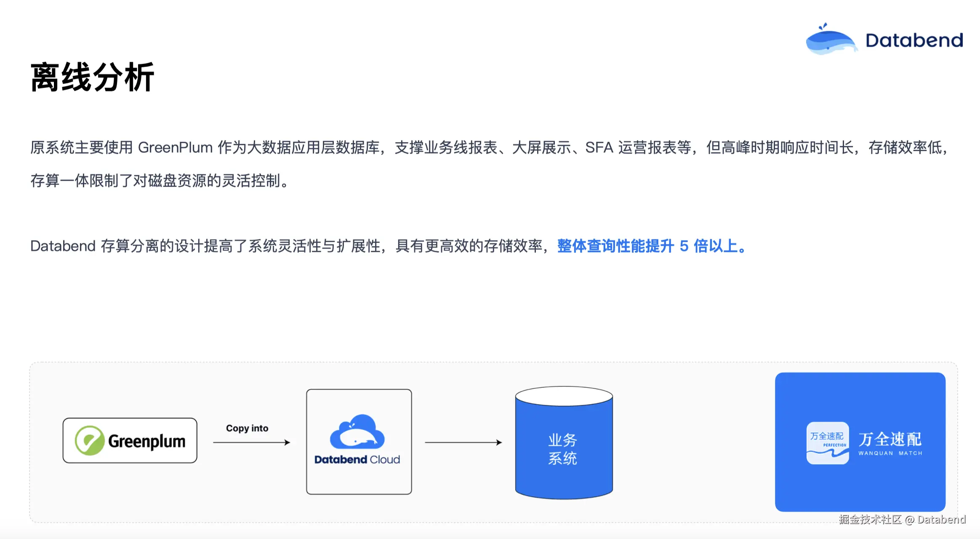Click the 万全速配 app logo icon
The height and width of the screenshot is (539, 980).
(x=827, y=443)
